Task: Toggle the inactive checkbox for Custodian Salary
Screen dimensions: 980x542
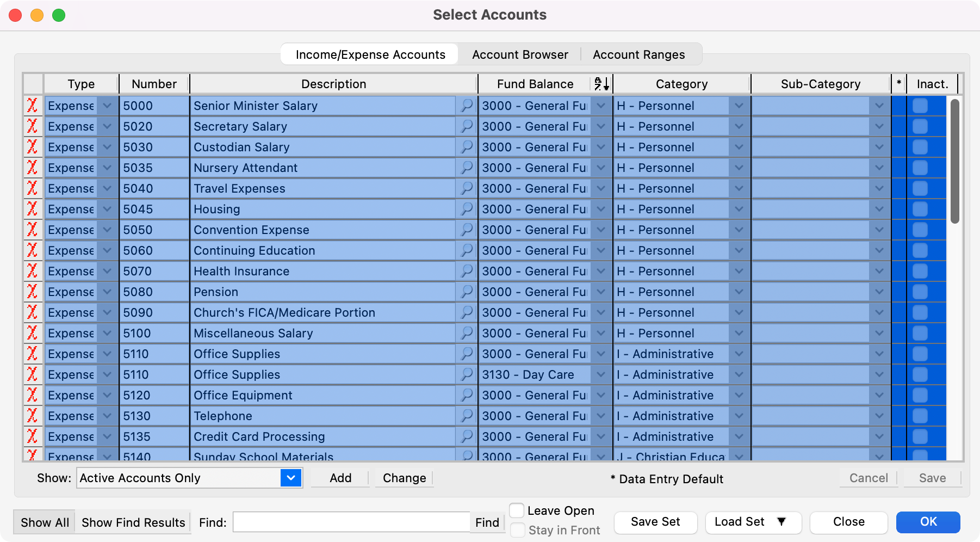Action: [x=920, y=147]
